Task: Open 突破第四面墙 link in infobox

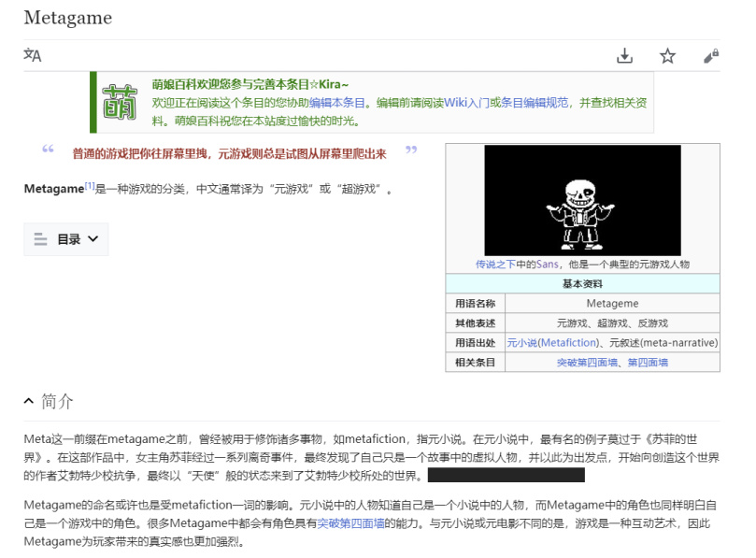Action: click(587, 363)
